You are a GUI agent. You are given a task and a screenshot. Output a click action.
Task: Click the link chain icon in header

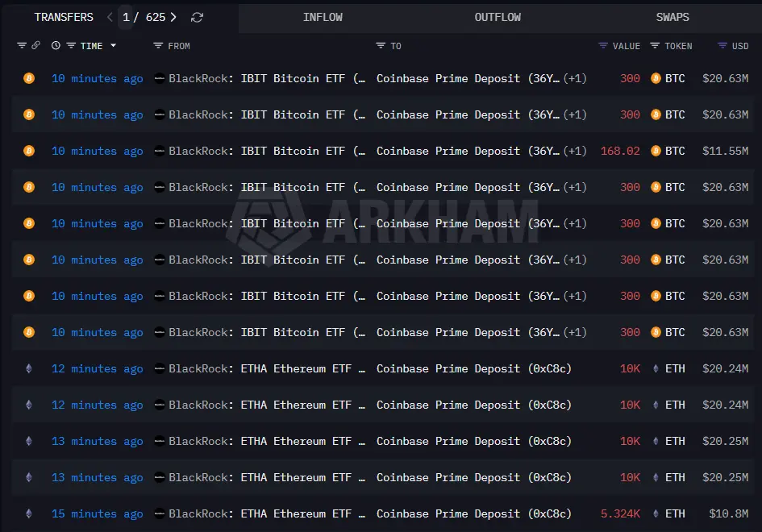35,46
